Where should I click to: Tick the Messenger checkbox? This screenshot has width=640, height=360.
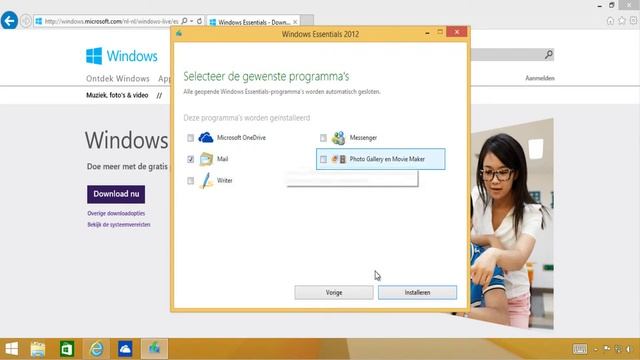323,138
